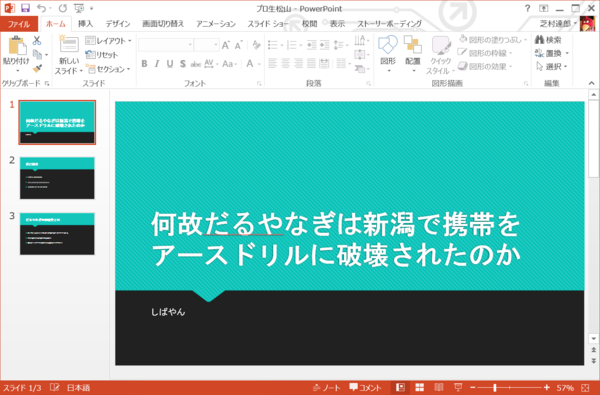Toggle Underline formatting
Image resolution: width=600 pixels, height=395 pixels.
pos(170,64)
